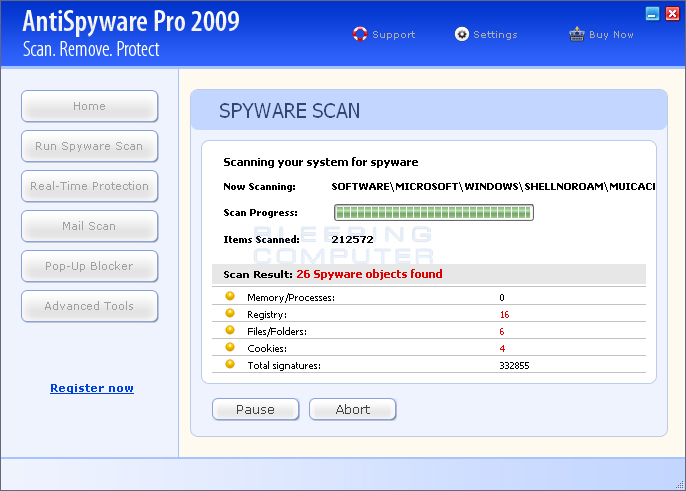Open the Mail Scan section
Image resolution: width=686 pixels, height=491 pixels.
tap(89, 226)
